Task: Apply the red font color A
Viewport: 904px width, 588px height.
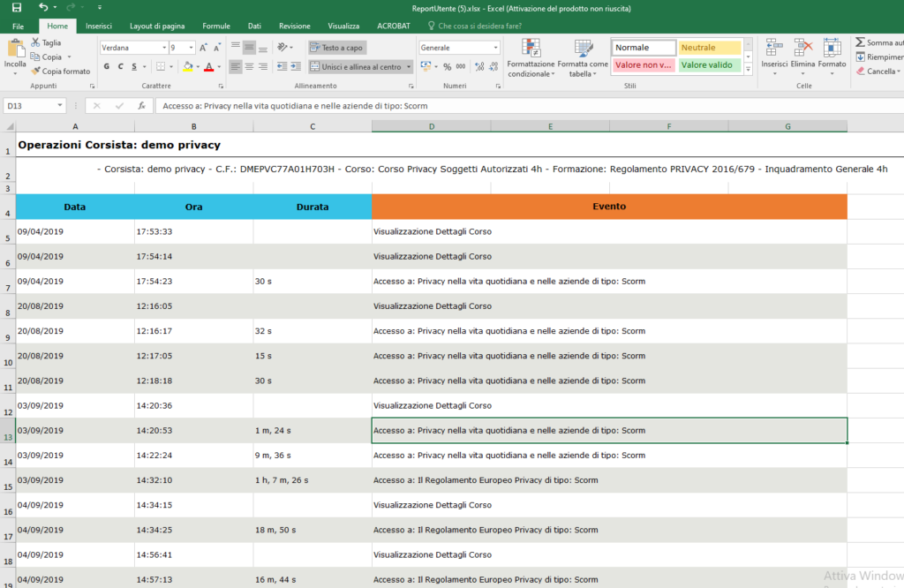Action: pyautogui.click(x=209, y=67)
